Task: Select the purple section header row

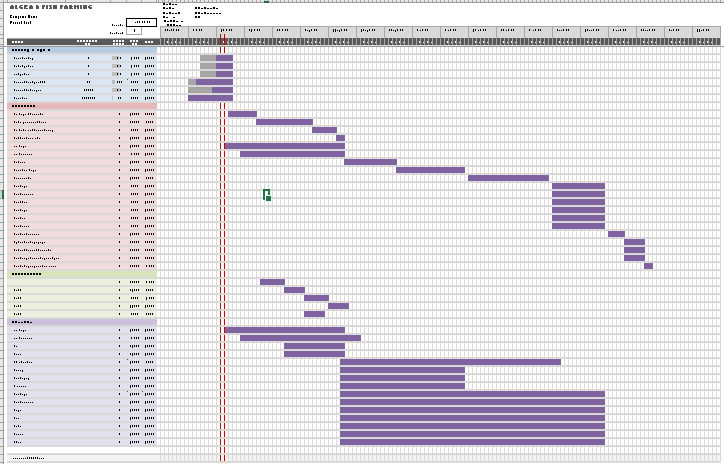Action: click(x=82, y=322)
